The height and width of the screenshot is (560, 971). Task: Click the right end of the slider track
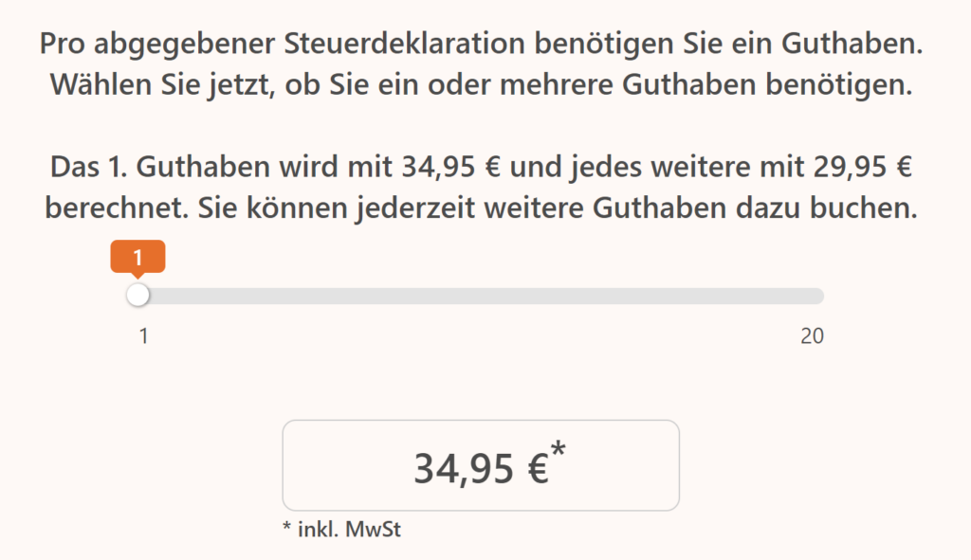pyautogui.click(x=815, y=295)
